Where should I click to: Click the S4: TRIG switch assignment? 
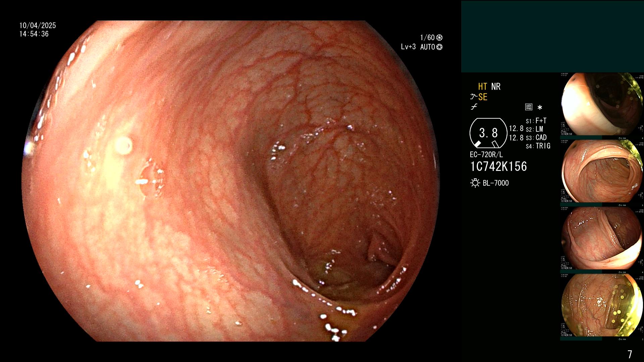pos(538,146)
